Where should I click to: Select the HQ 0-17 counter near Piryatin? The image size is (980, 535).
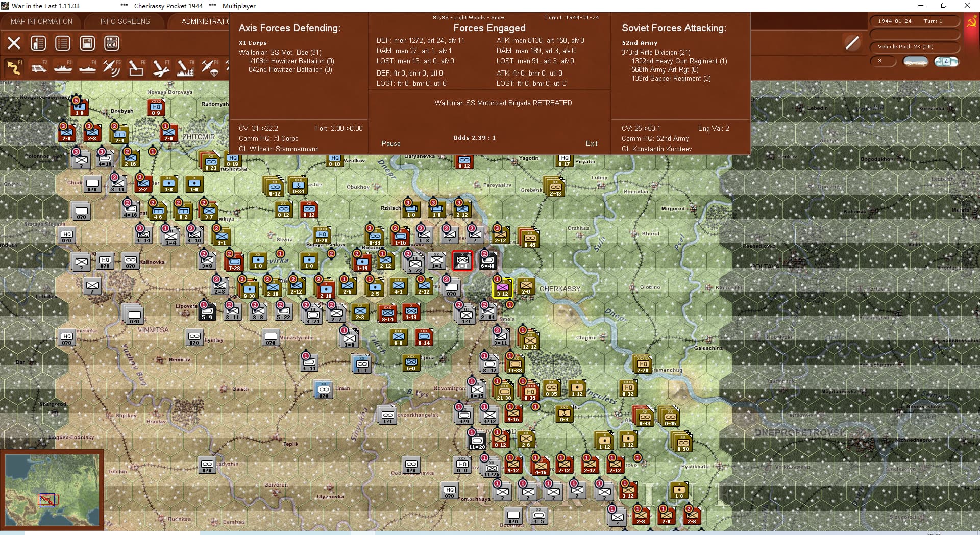[x=564, y=160]
